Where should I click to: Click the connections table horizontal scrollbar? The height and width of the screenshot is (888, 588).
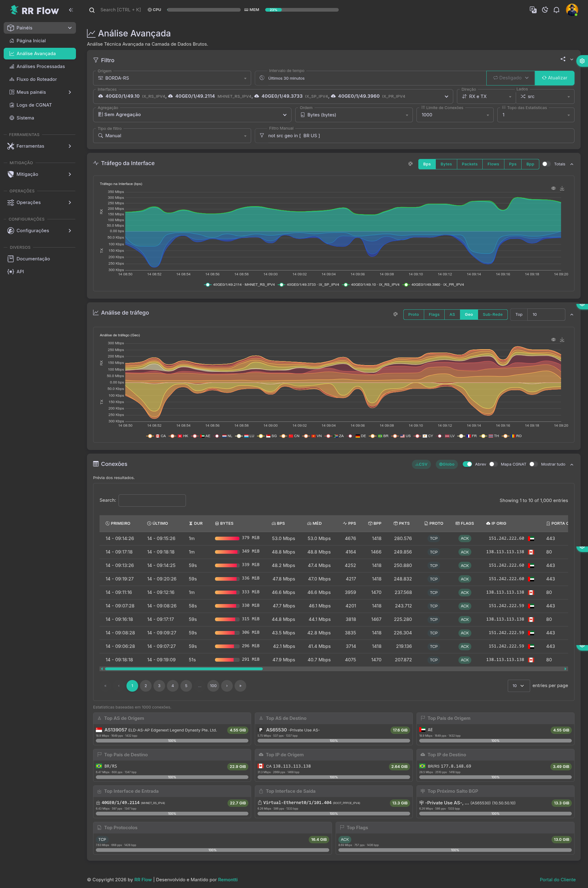click(184, 669)
